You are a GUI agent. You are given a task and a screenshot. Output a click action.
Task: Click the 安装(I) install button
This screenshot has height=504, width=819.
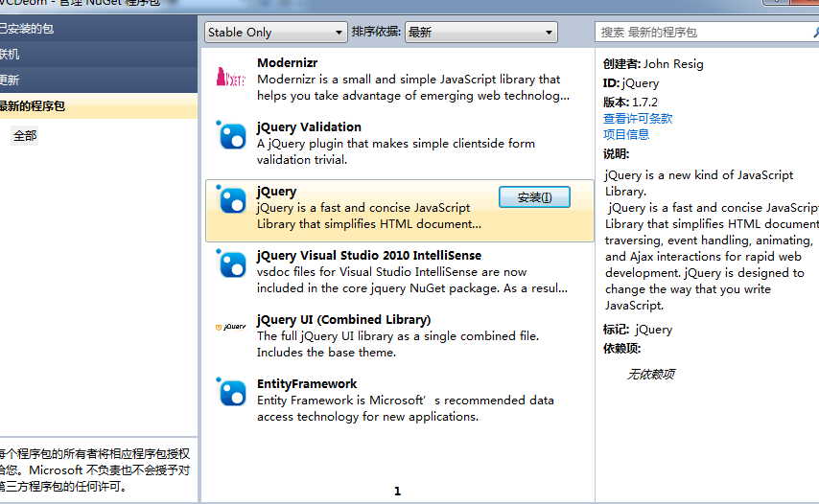(534, 197)
